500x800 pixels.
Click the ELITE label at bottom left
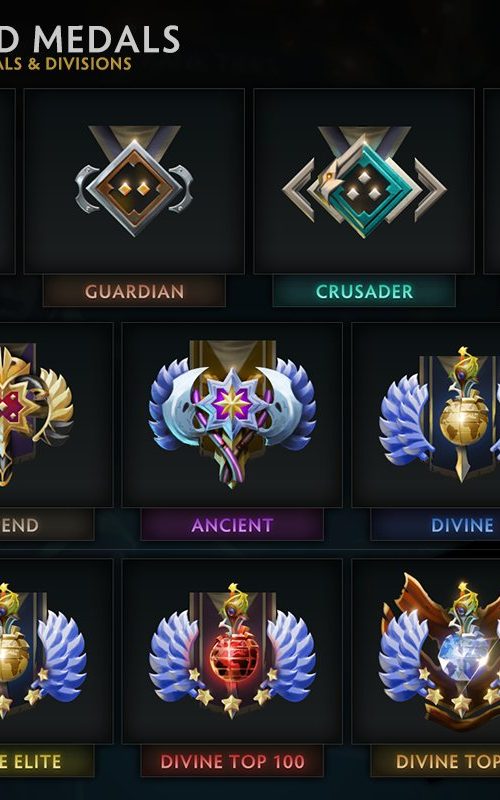coord(31,762)
